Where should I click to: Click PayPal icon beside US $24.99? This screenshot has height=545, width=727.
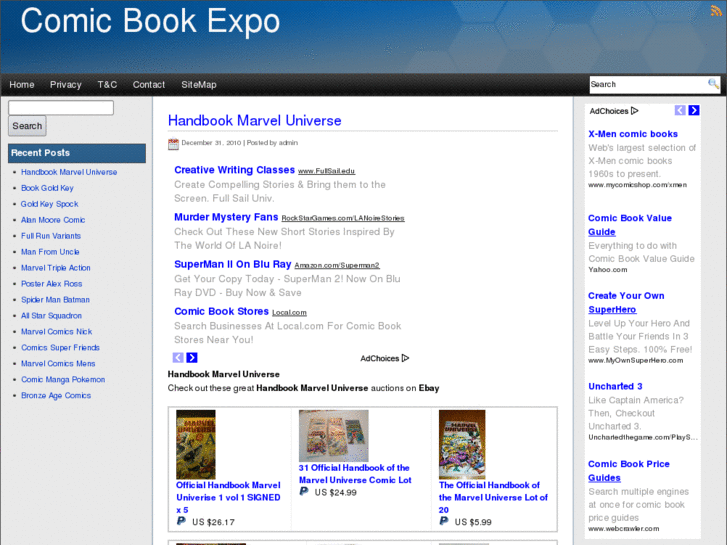304,492
